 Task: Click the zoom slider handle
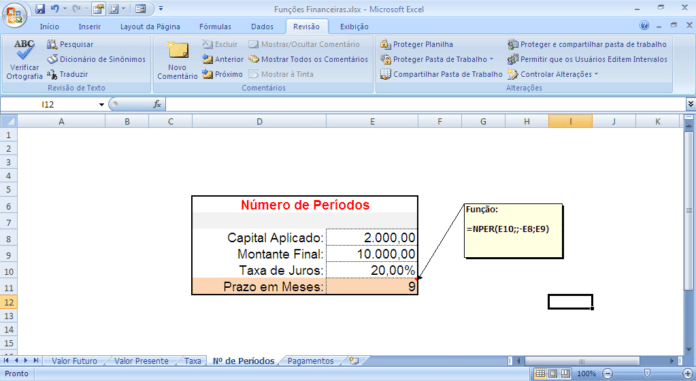coord(647,373)
